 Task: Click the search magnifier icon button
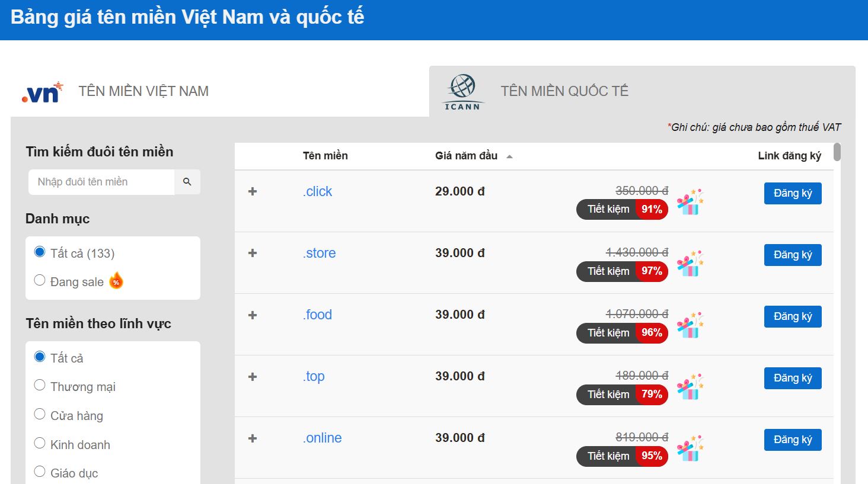[187, 182]
